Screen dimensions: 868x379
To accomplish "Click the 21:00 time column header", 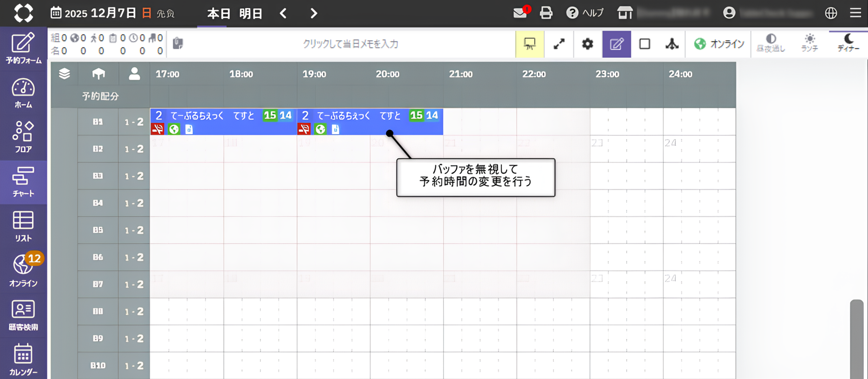I will 461,74.
